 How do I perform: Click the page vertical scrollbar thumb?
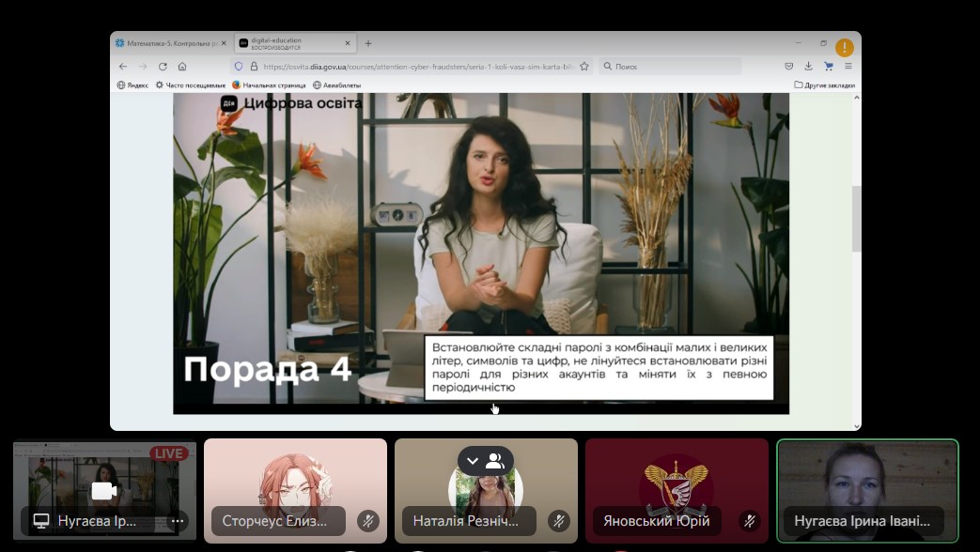pyautogui.click(x=856, y=219)
